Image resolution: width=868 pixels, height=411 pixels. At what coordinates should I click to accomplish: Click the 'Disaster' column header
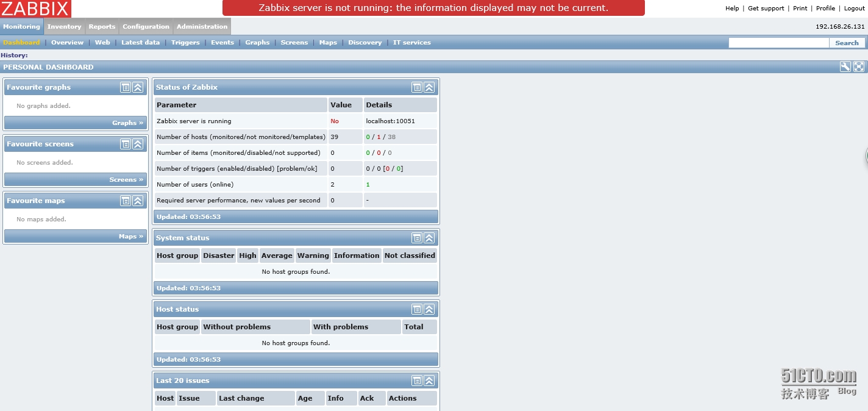219,256
